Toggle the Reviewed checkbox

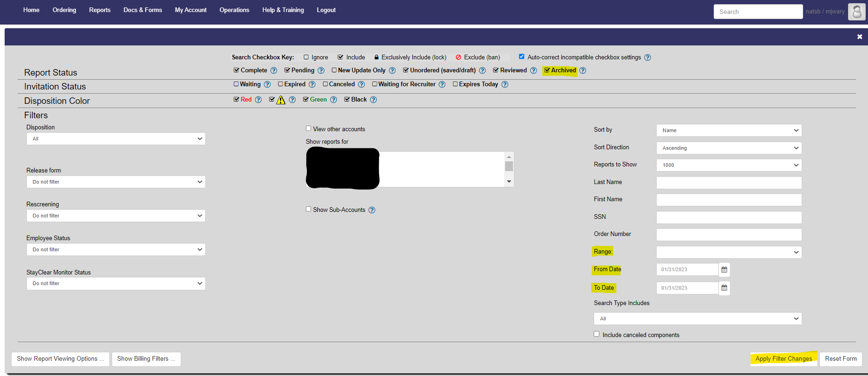(496, 70)
